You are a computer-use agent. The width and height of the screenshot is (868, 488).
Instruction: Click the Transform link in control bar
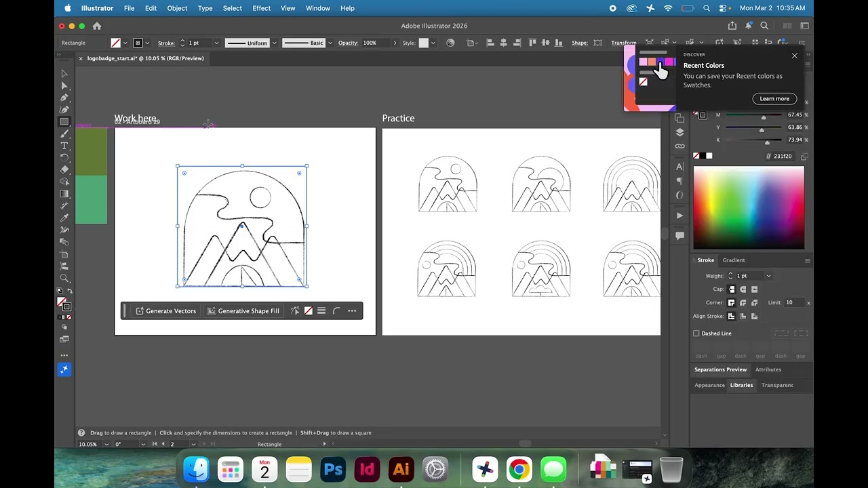point(623,43)
